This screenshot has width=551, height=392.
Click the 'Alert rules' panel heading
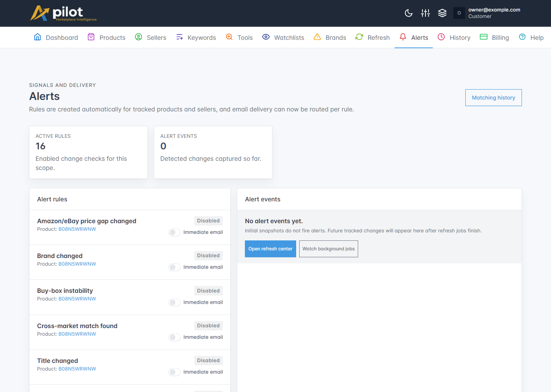[52, 199]
